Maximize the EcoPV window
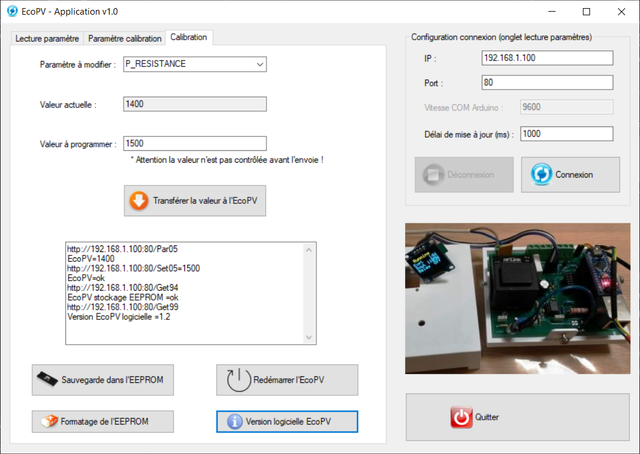640x454 pixels. [586, 11]
